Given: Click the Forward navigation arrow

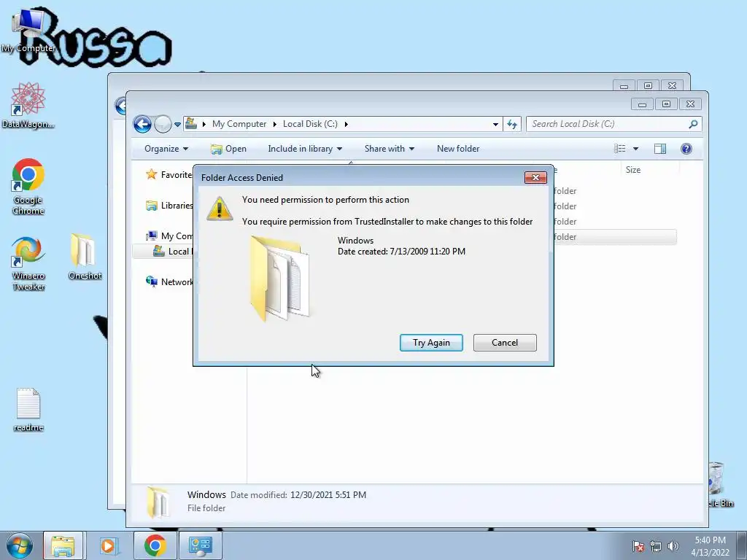Looking at the screenshot, I should [163, 124].
